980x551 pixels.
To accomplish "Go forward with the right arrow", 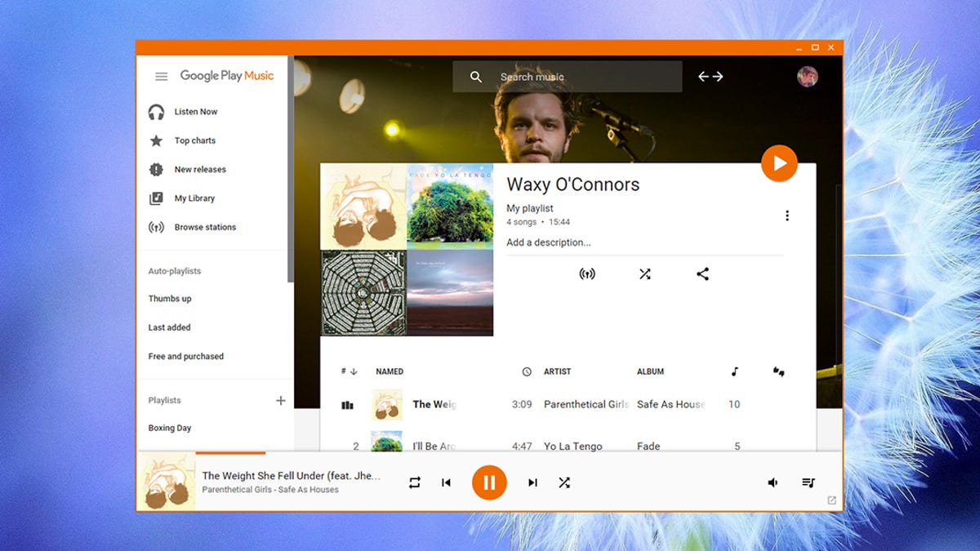I will point(717,77).
